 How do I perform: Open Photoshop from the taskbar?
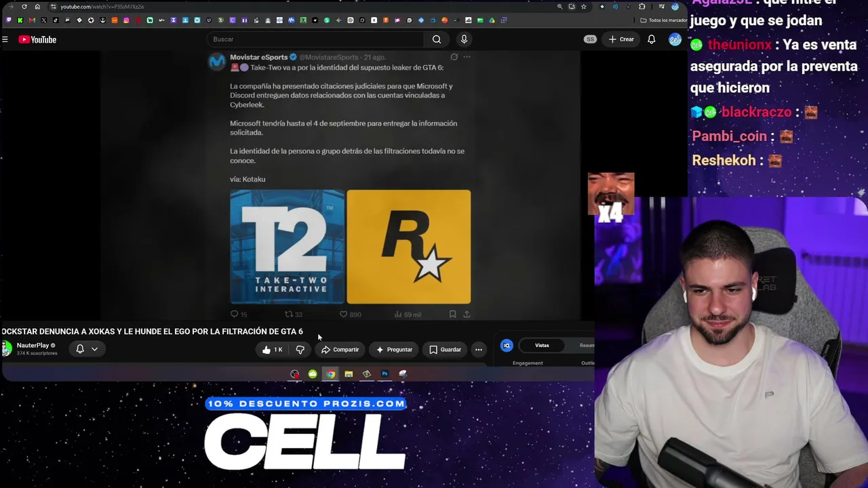coord(384,374)
